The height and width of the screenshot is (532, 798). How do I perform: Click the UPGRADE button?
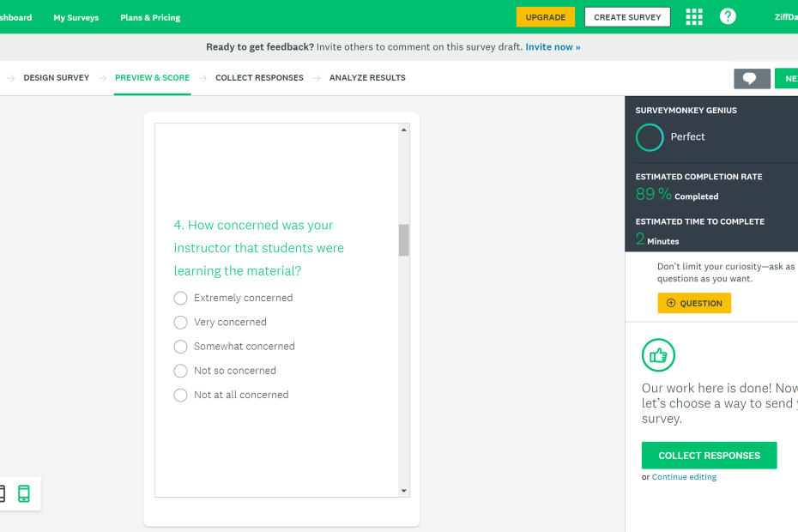tap(545, 16)
